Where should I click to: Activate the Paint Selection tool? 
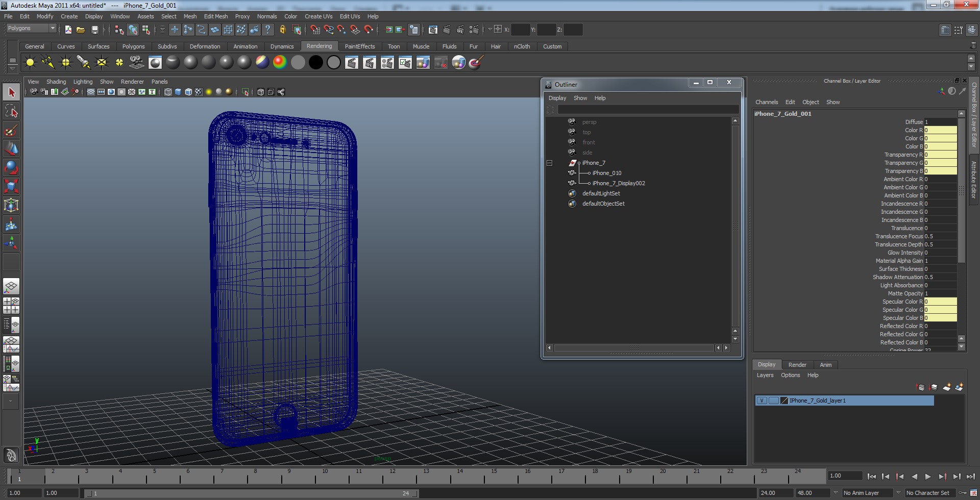(11, 130)
